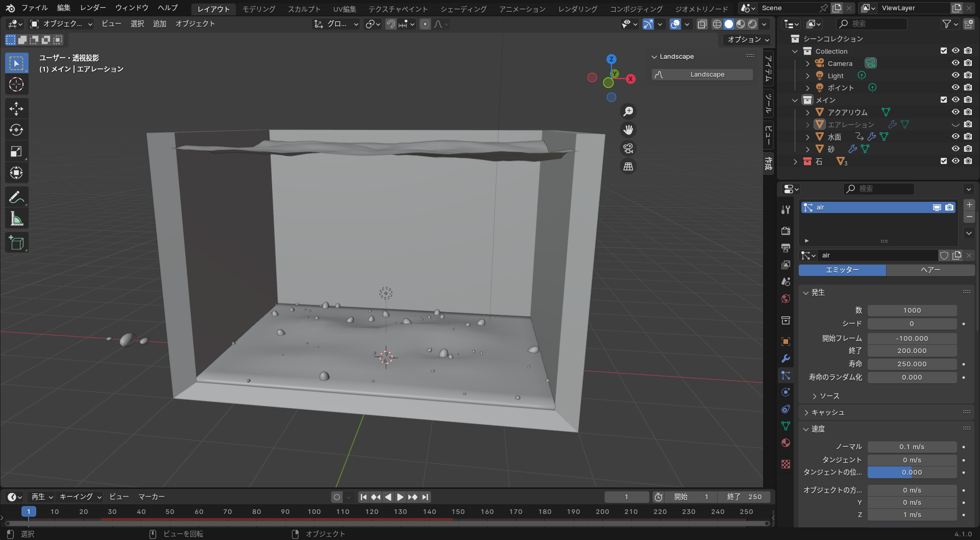Open the Physics properties tab icon
Screen dimensions: 980x540
click(x=786, y=392)
